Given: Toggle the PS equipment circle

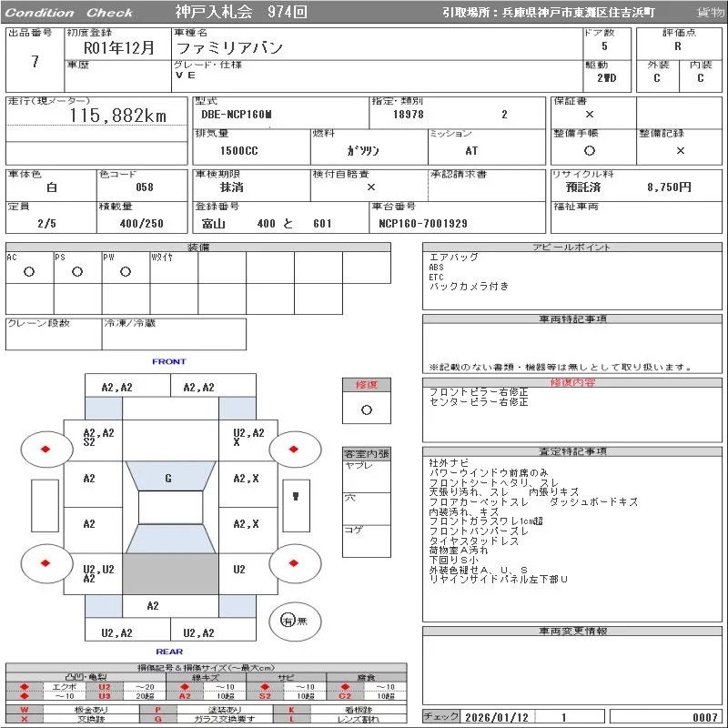Looking at the screenshot, I should click(77, 271).
